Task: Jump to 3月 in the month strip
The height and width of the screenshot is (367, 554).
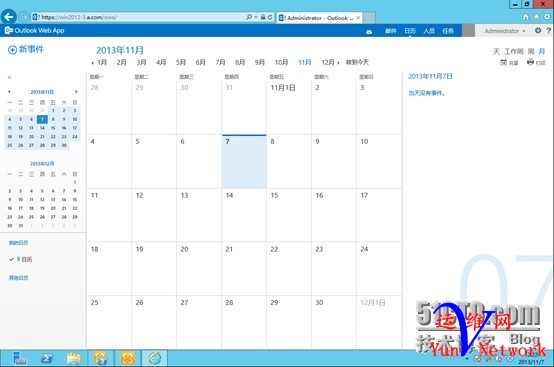Action: (x=141, y=63)
